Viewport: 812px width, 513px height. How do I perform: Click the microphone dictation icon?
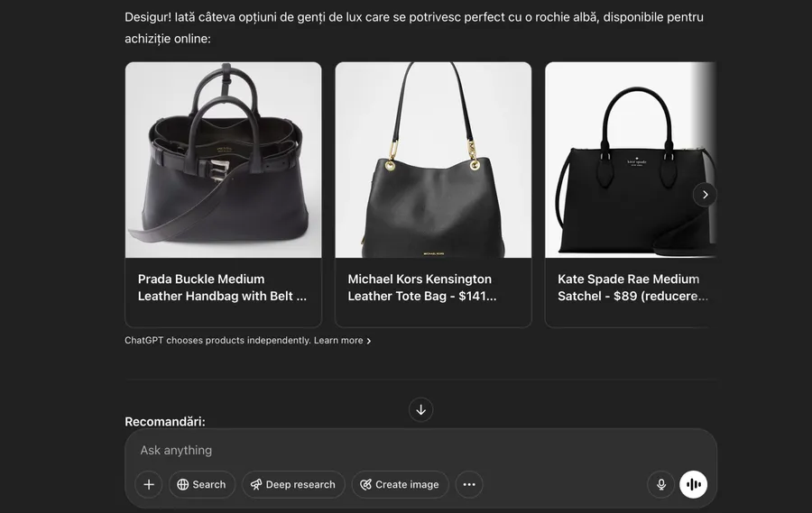[660, 484]
